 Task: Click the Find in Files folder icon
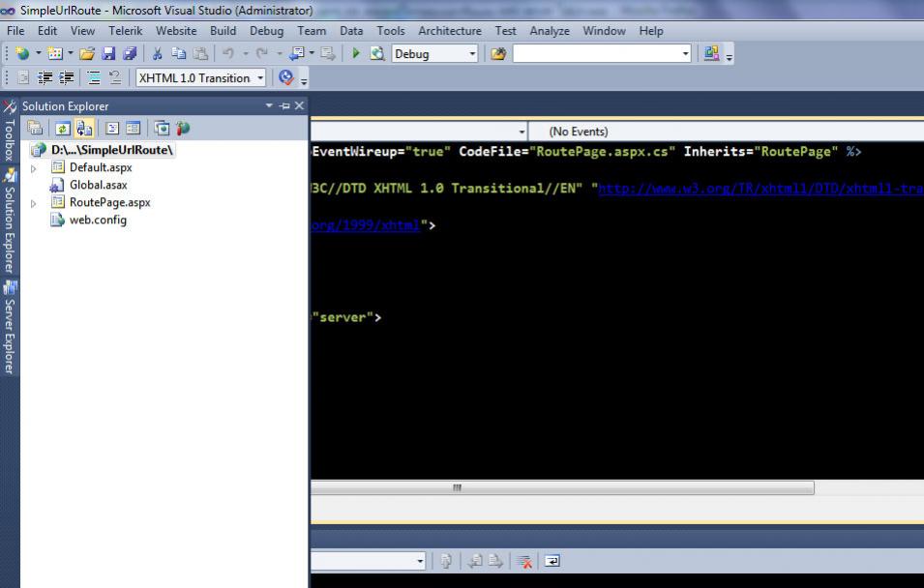coord(498,53)
